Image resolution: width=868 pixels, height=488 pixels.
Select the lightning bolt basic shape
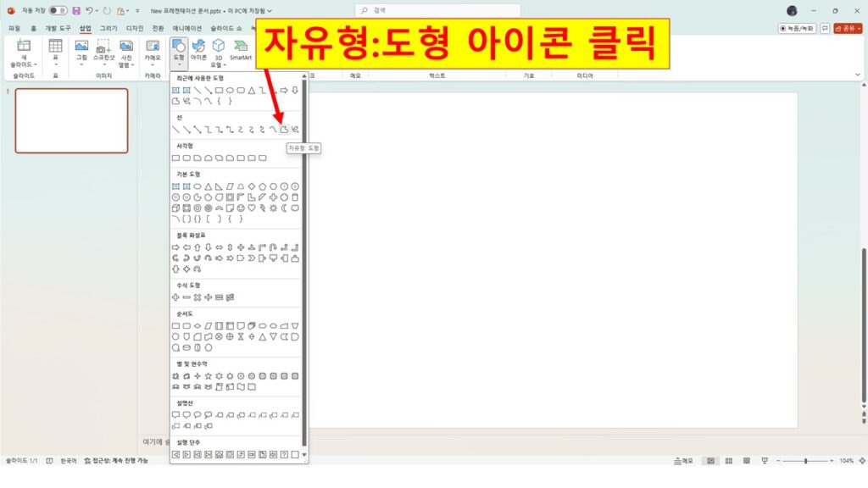tap(263, 208)
